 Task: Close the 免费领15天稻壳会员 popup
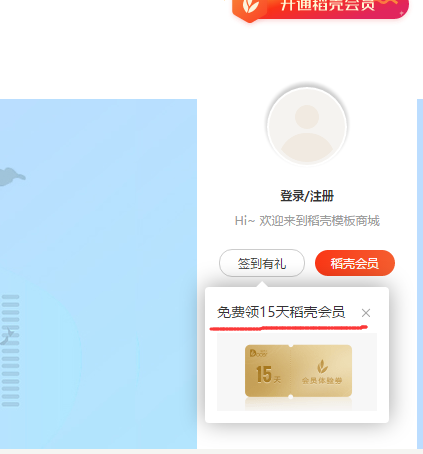(x=366, y=313)
